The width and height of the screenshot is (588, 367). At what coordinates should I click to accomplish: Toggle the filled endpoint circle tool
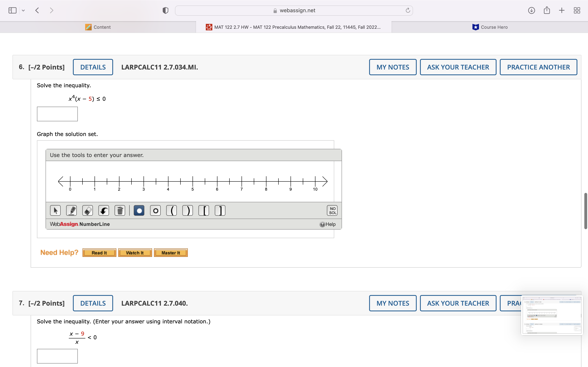[139, 210]
